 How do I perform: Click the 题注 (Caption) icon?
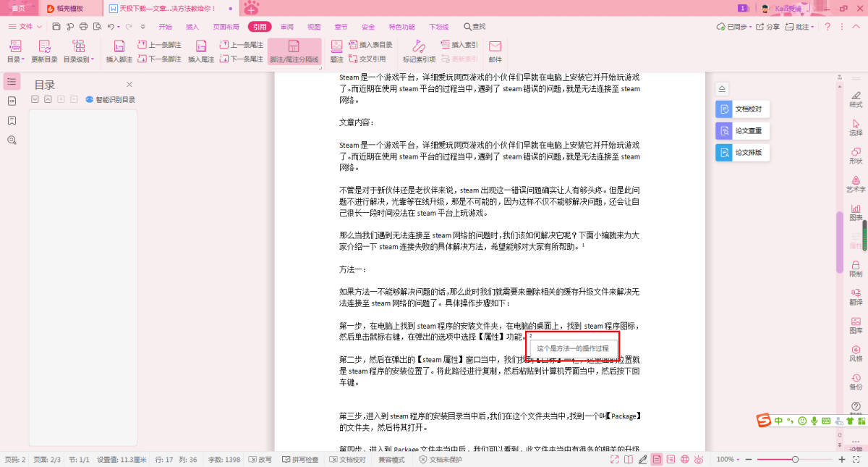[336, 51]
